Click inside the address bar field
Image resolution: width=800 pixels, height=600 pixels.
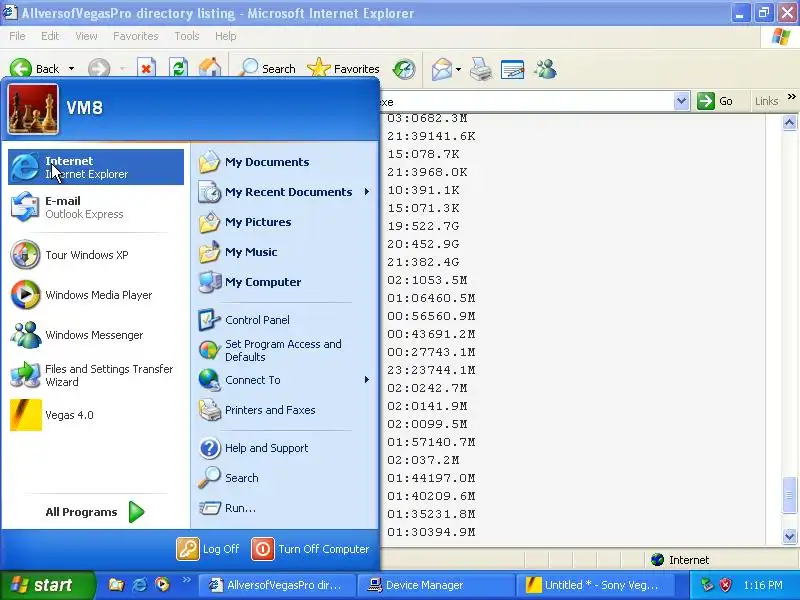coord(527,101)
